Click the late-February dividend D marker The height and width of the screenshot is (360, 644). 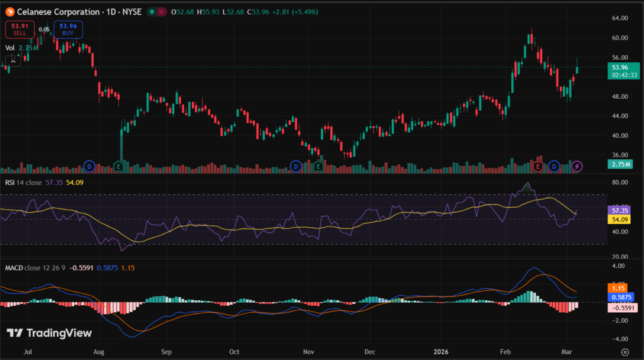[x=554, y=166]
